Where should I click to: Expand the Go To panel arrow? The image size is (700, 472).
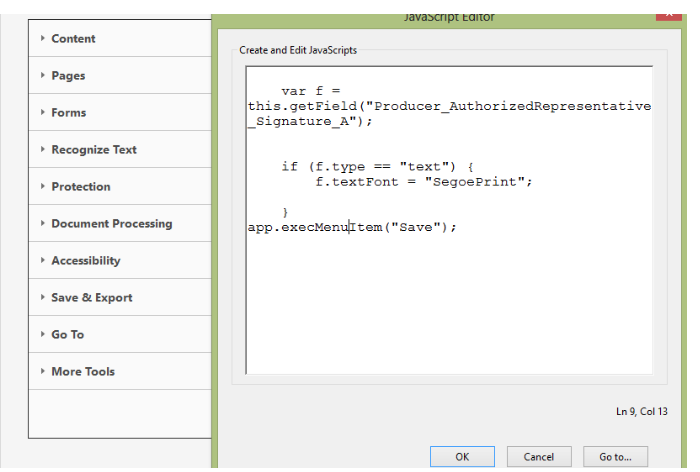pos(43,334)
